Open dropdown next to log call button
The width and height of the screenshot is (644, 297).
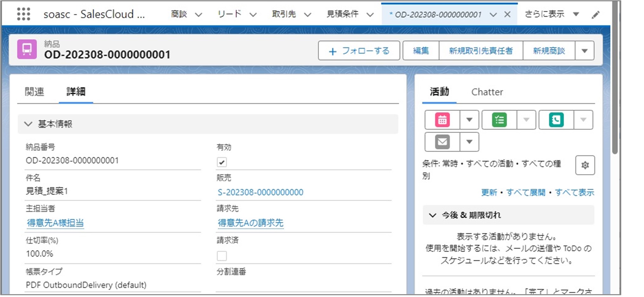[583, 120]
